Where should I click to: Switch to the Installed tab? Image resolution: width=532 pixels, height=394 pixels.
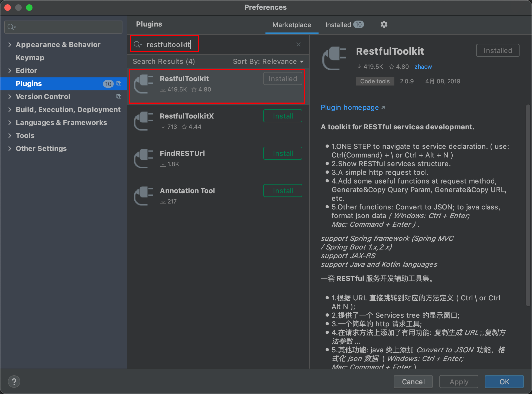pos(345,25)
